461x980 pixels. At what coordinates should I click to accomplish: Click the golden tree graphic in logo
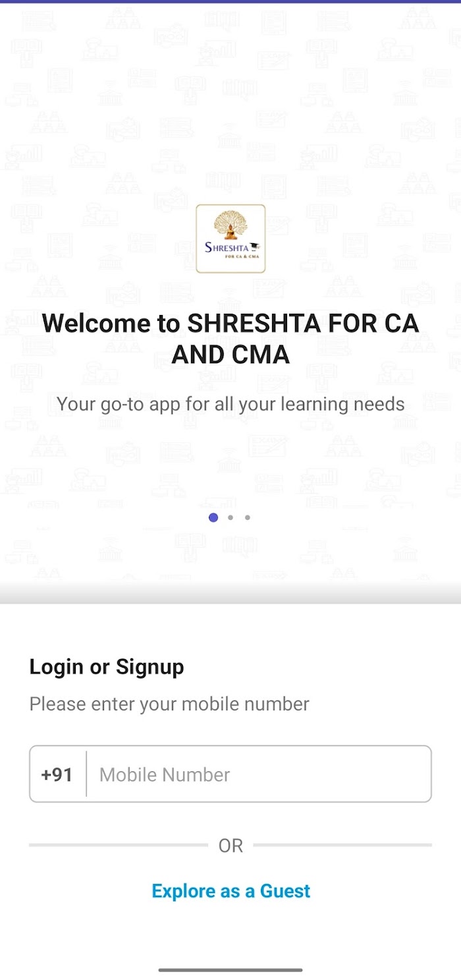coord(230,225)
